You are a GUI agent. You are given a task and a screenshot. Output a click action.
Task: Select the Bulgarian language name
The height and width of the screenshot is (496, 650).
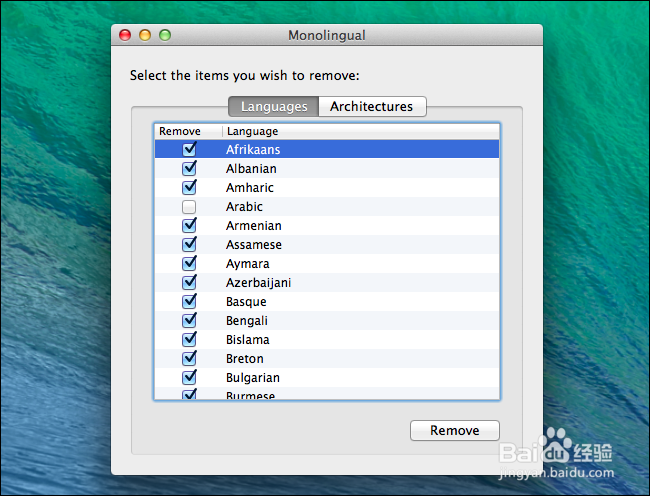click(x=253, y=378)
